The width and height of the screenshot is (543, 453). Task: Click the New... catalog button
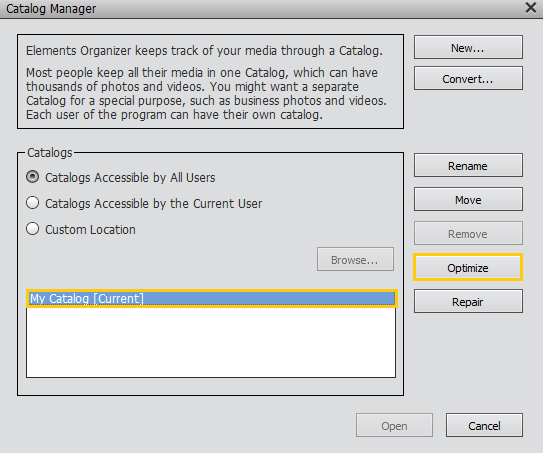468,47
